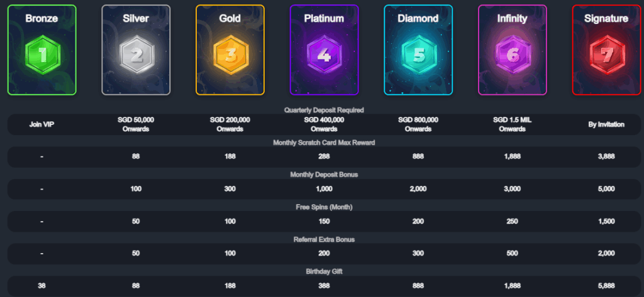Screen dimensions: 644x297
Task: Click SGD 800,000 Onwards Diamond deposit cell
Action: click(x=418, y=124)
